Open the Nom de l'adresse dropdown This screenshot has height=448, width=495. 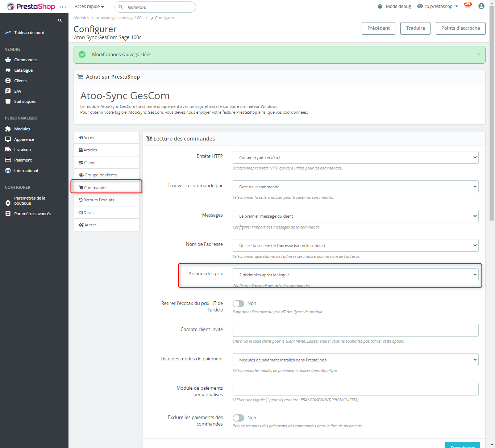[x=355, y=246]
